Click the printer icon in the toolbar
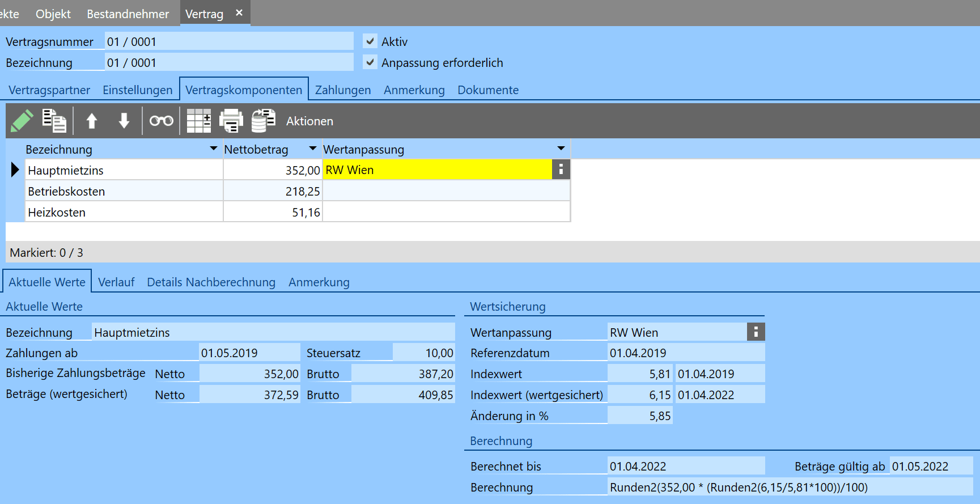 (x=231, y=121)
